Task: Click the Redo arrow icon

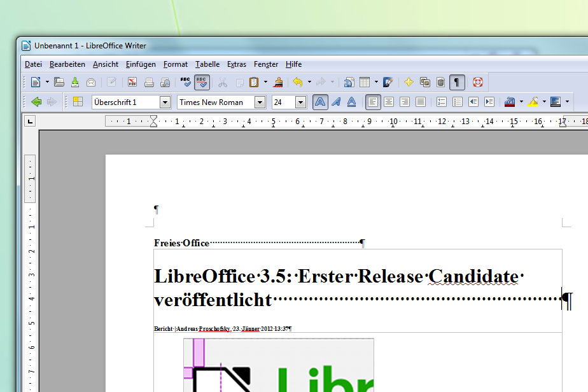Action: [x=321, y=82]
